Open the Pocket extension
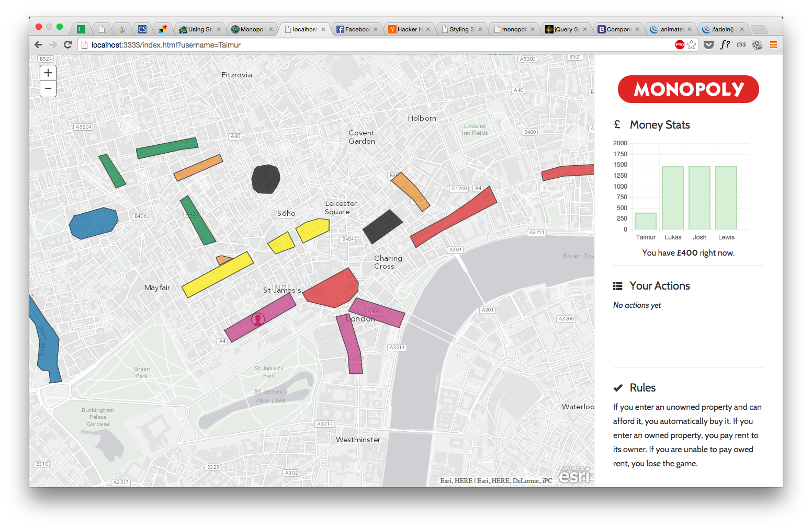The height and width of the screenshot is (529, 812). [708, 45]
